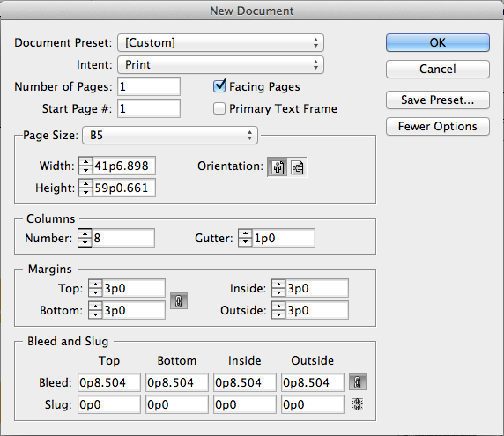Toggle the slug chain-link icon
504x436 pixels.
coord(357,404)
